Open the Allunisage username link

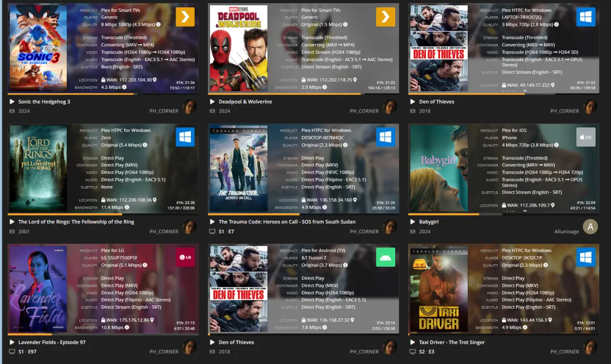tap(567, 231)
